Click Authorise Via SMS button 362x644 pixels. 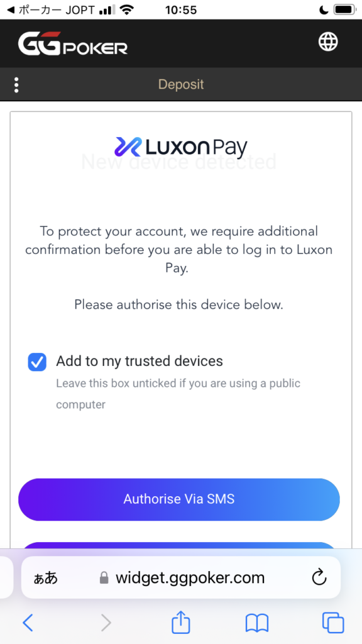pyautogui.click(x=179, y=499)
